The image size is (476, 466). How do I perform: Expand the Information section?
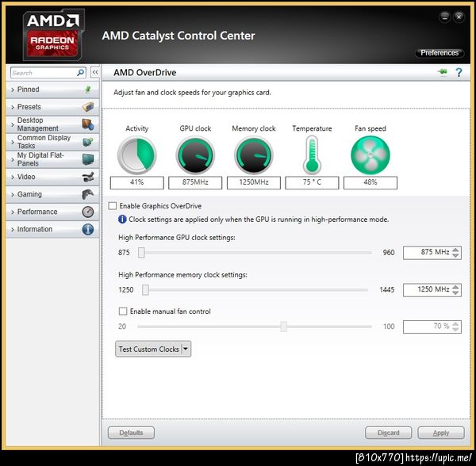point(52,229)
